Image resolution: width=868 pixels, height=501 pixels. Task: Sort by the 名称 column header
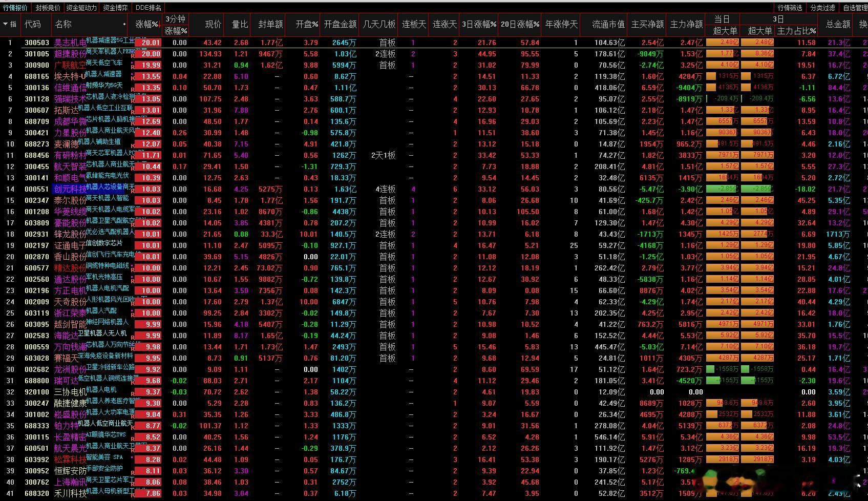[x=63, y=25]
